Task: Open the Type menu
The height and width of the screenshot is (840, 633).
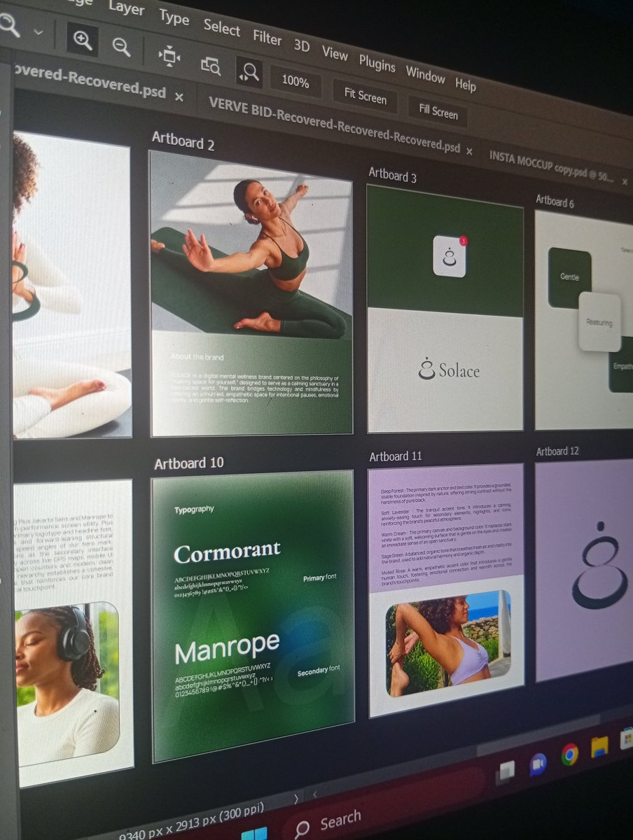Action: [174, 17]
